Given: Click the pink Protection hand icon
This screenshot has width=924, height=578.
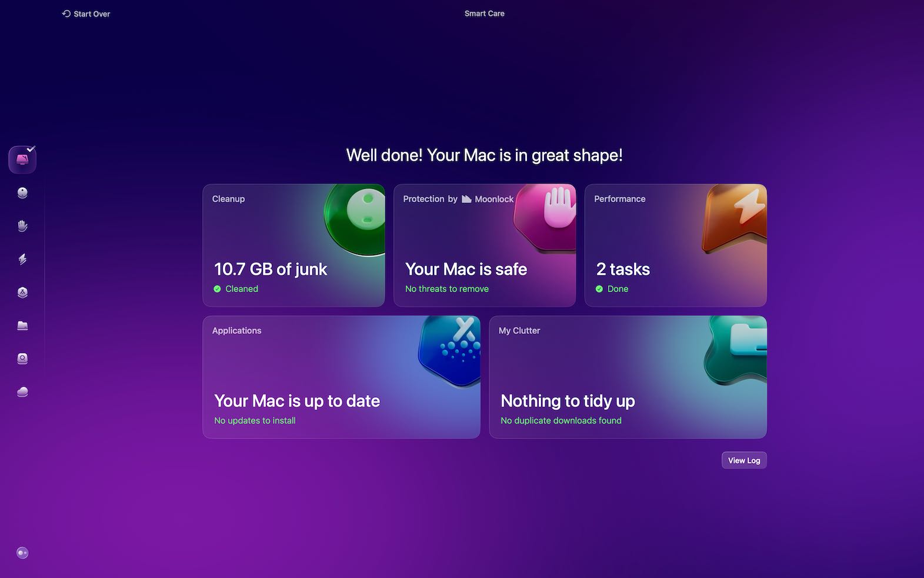Looking at the screenshot, I should tap(545, 218).
